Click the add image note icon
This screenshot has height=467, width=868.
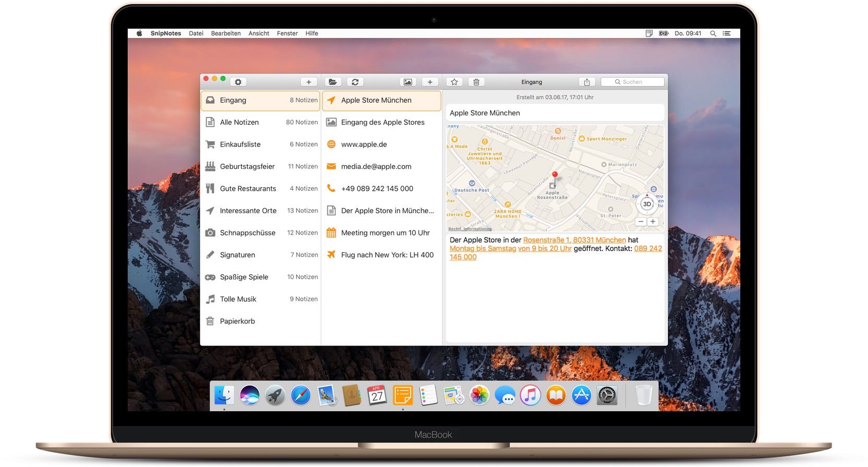(x=408, y=82)
